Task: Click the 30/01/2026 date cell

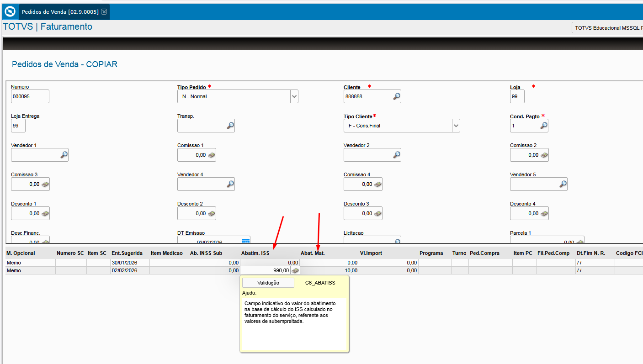Action: 130,263
